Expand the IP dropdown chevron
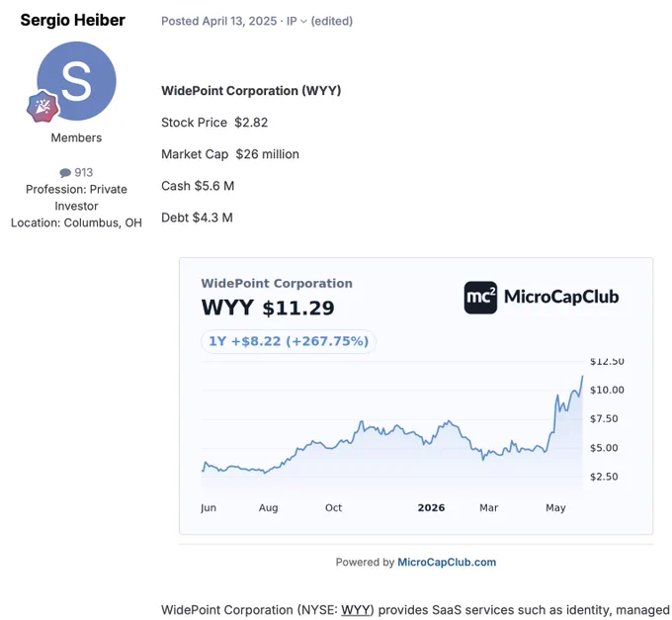672x620 pixels. 303,22
